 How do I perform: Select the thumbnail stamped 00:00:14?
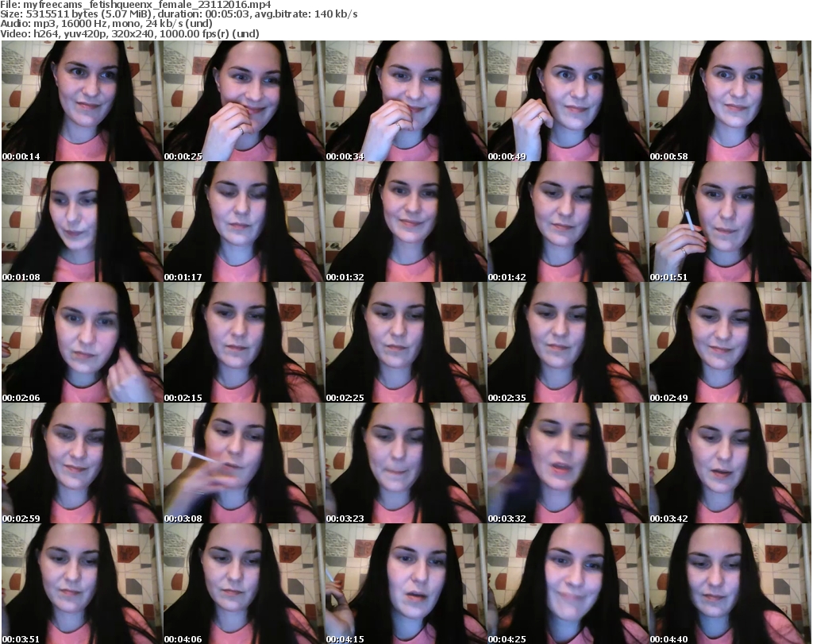coord(82,101)
